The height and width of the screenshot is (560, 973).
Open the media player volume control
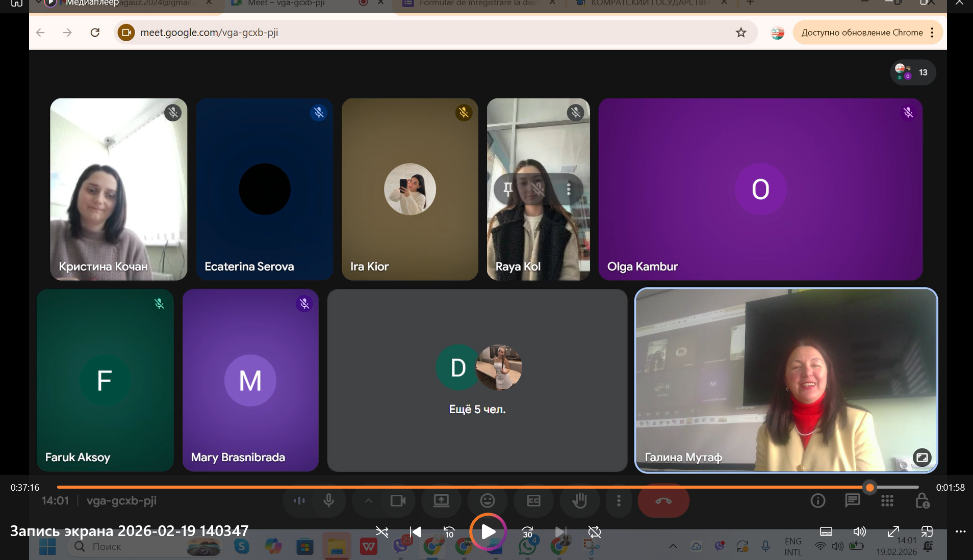click(x=859, y=531)
